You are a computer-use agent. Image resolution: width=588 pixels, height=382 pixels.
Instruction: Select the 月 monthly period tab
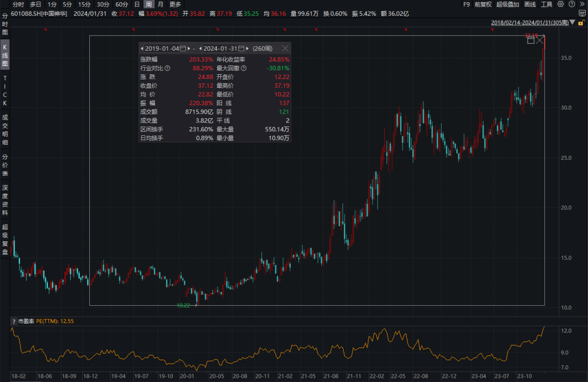161,4
